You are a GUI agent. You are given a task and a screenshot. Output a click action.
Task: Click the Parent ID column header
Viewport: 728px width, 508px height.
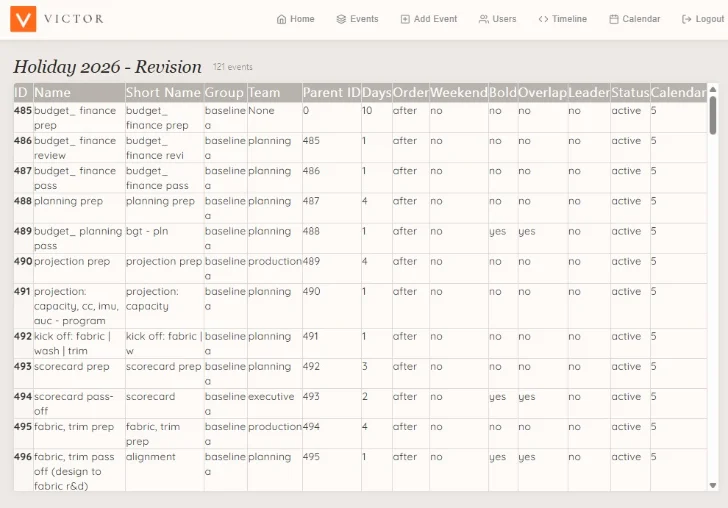(332, 92)
